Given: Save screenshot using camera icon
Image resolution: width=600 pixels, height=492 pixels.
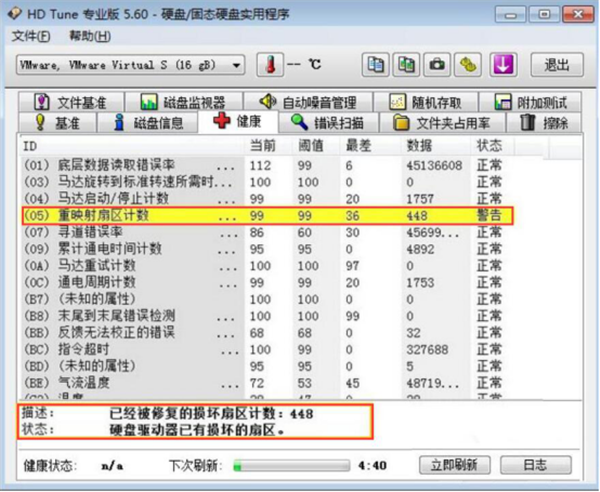Looking at the screenshot, I should click(x=437, y=65).
